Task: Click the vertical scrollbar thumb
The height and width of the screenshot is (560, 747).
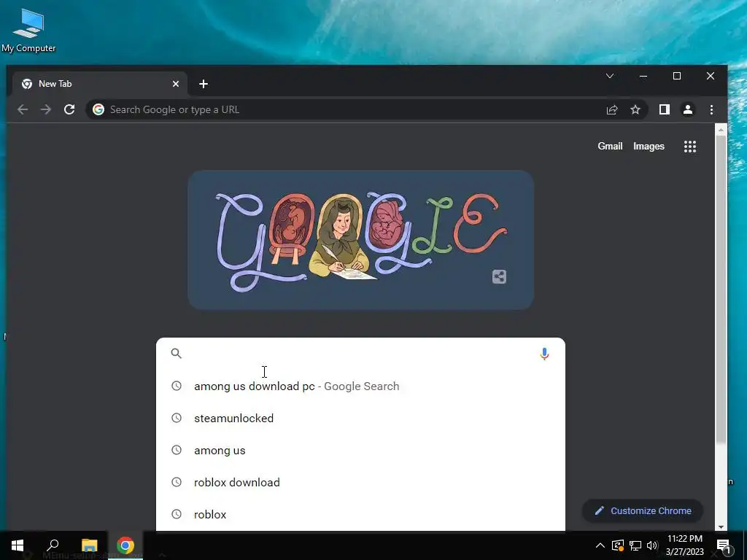Action: coord(721,289)
